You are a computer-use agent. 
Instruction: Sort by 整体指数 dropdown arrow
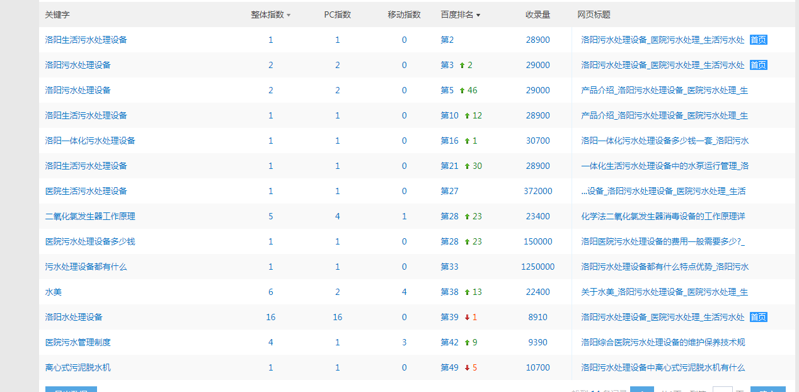(289, 15)
